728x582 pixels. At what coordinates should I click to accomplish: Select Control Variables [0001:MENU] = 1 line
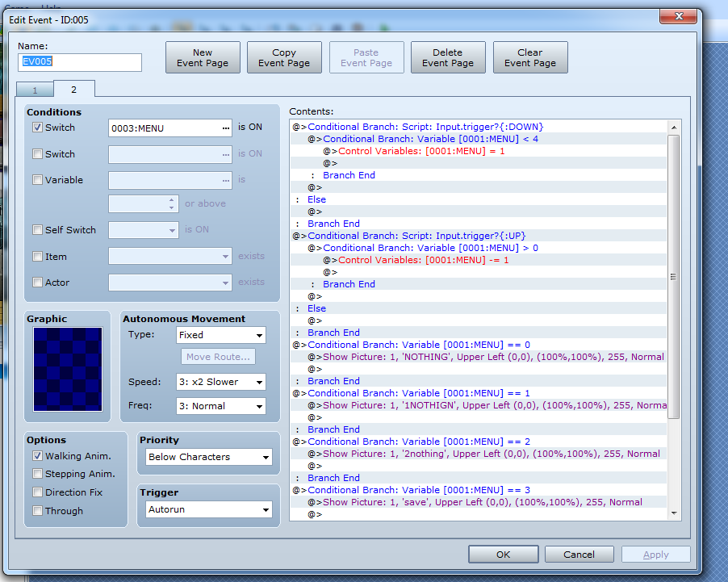click(479, 151)
